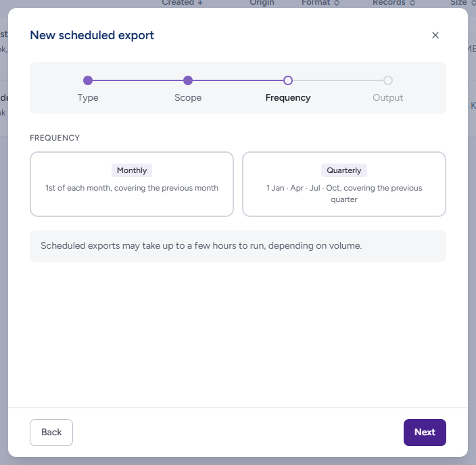476x465 pixels.
Task: Click the New scheduled export title
Action: (92, 35)
